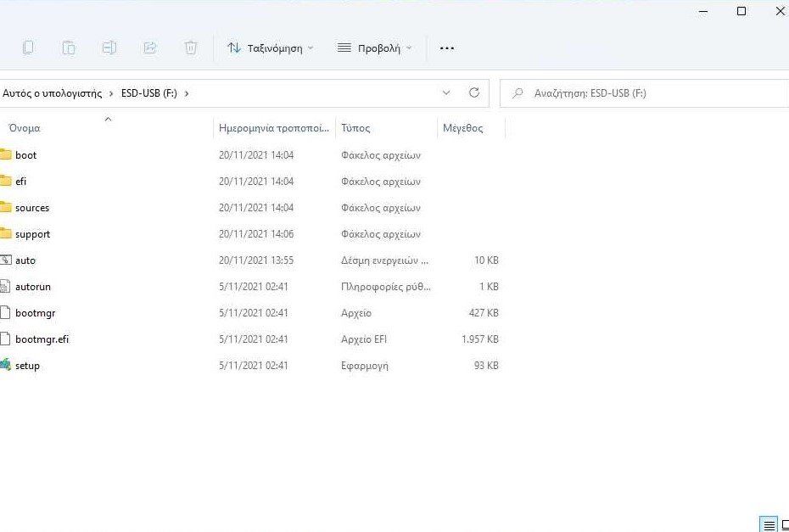Maximize the File Explorer window
The width and height of the screenshot is (789, 532).
point(741,11)
